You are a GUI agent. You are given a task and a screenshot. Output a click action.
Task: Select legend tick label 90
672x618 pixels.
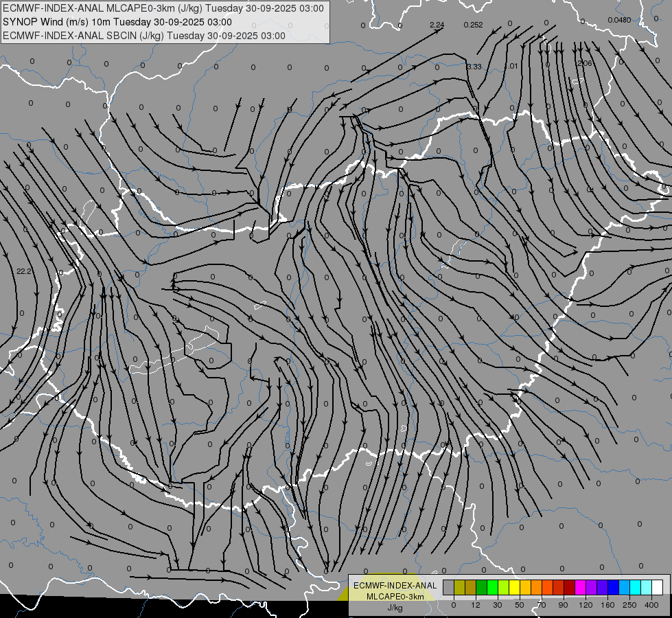point(563,605)
